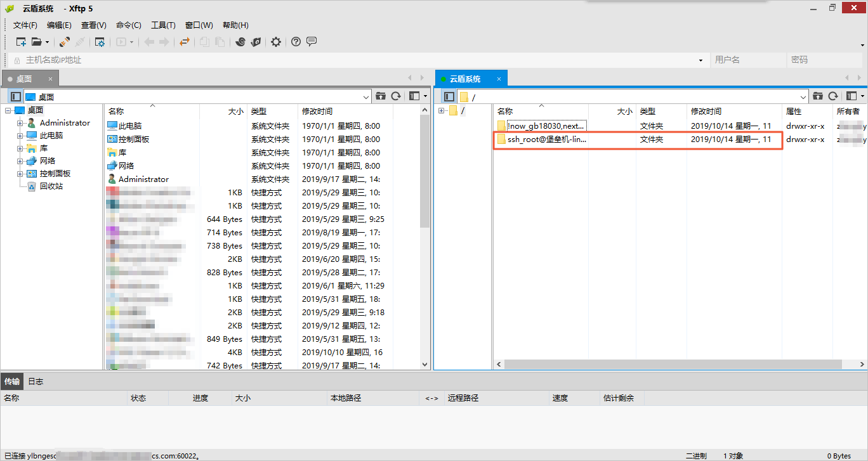868x461 pixels.
Task: Click the Transfer bidirectional arrows icon
Action: [x=184, y=42]
